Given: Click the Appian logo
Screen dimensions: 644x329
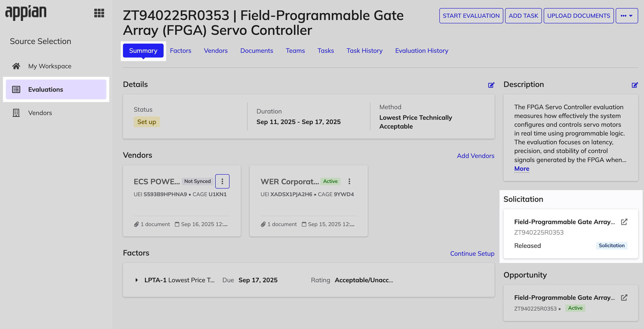Looking at the screenshot, I should pos(26,13).
